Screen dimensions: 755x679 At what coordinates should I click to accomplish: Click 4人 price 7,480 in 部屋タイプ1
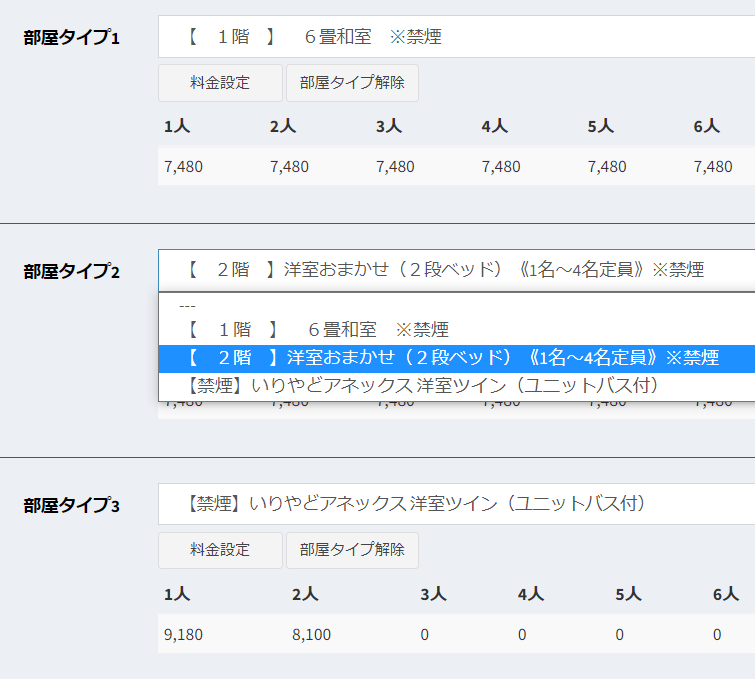coord(501,167)
